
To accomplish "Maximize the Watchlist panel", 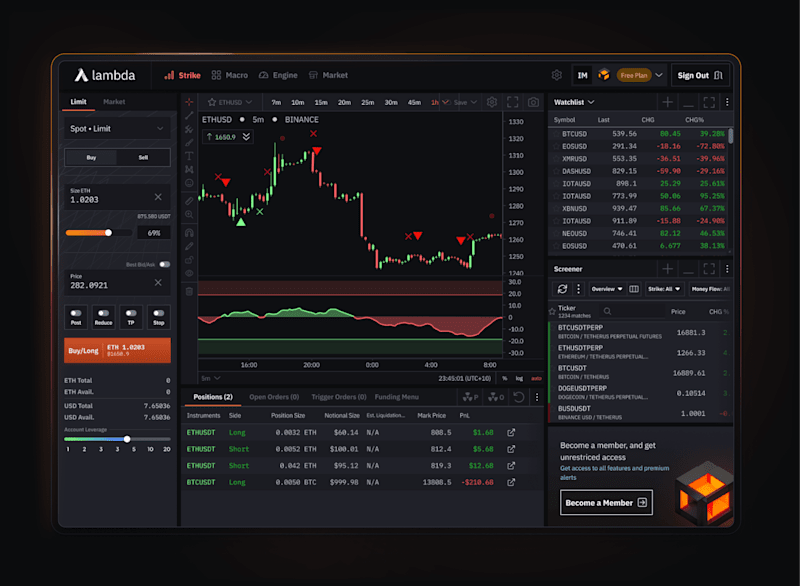I will 709,102.
